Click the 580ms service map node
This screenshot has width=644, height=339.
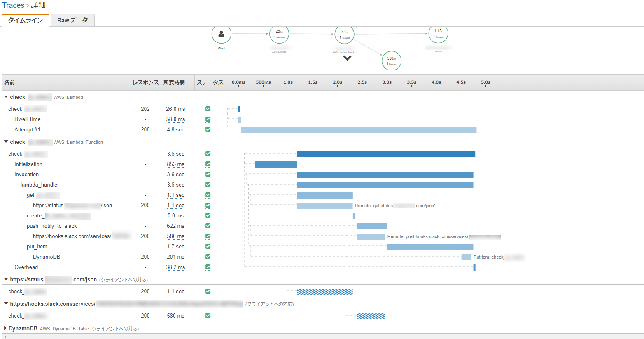click(x=391, y=61)
